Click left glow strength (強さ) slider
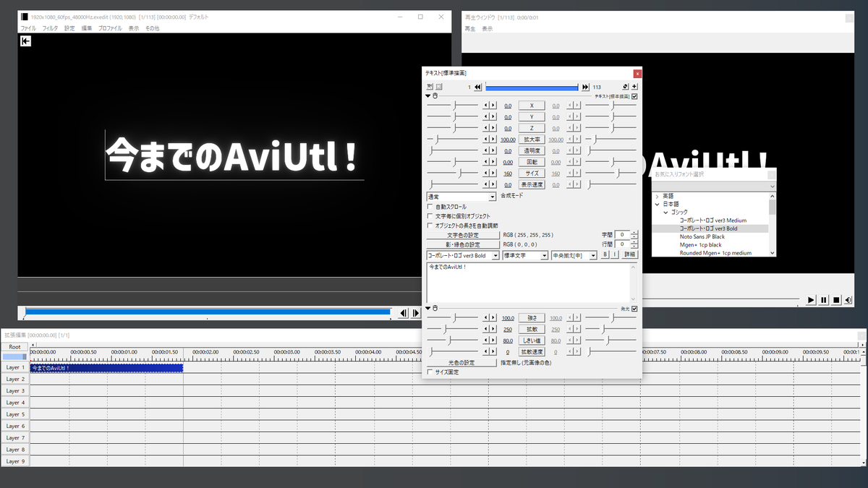 tap(453, 317)
